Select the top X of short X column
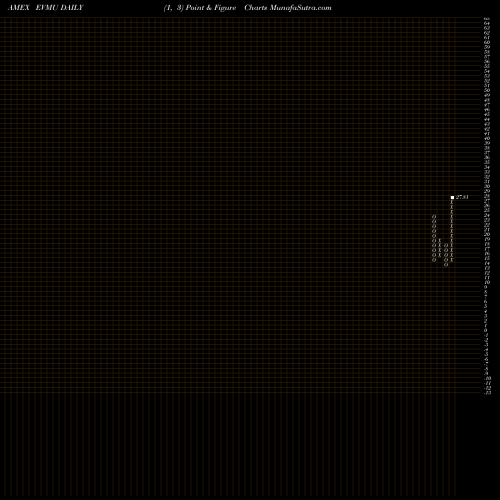This screenshot has height=500, width=500. (x=440, y=240)
